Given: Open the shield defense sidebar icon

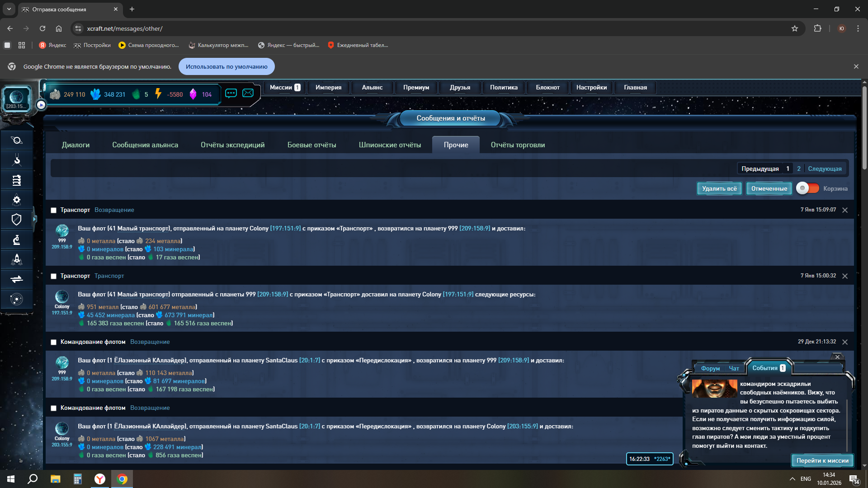Looking at the screenshot, I should click(17, 220).
